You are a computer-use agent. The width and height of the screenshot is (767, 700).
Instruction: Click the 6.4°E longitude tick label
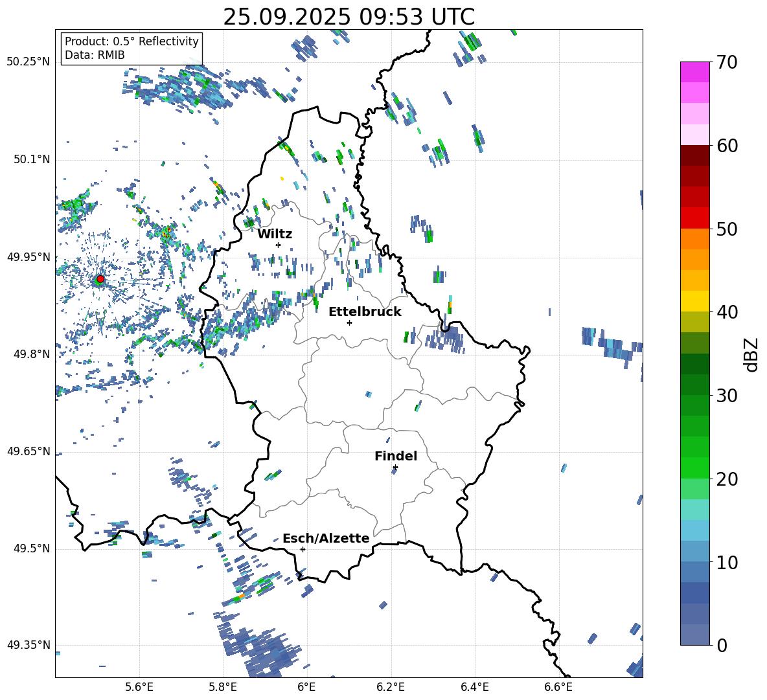pyautogui.click(x=474, y=687)
